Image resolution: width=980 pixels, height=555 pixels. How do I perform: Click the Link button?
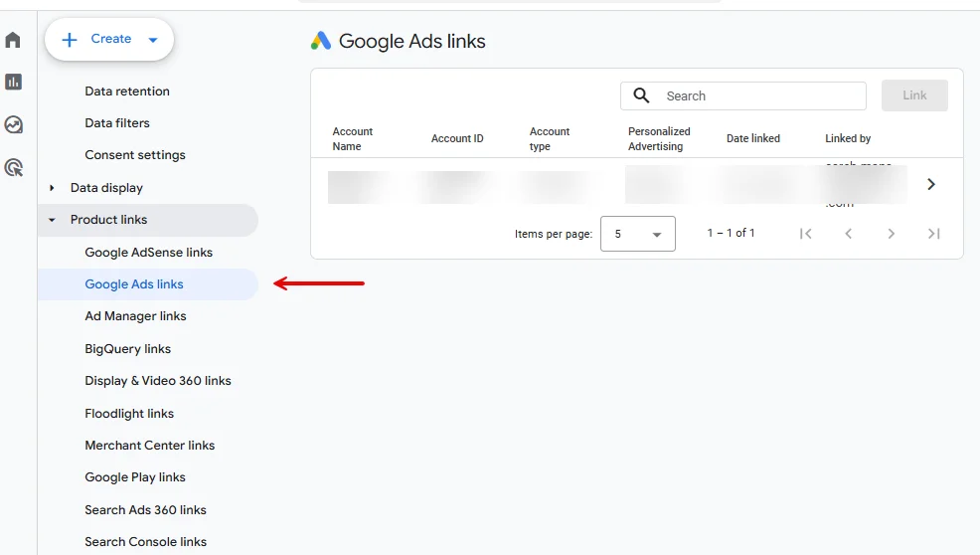(x=914, y=95)
